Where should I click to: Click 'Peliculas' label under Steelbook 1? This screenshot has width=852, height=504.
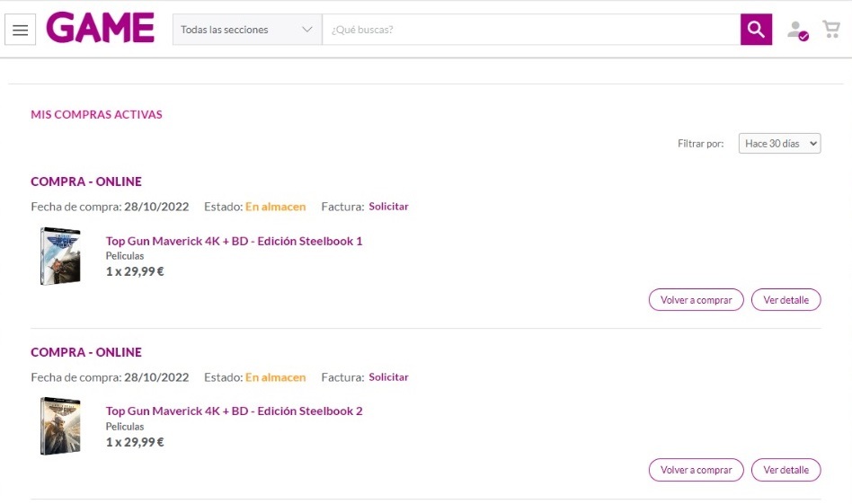pos(125,256)
